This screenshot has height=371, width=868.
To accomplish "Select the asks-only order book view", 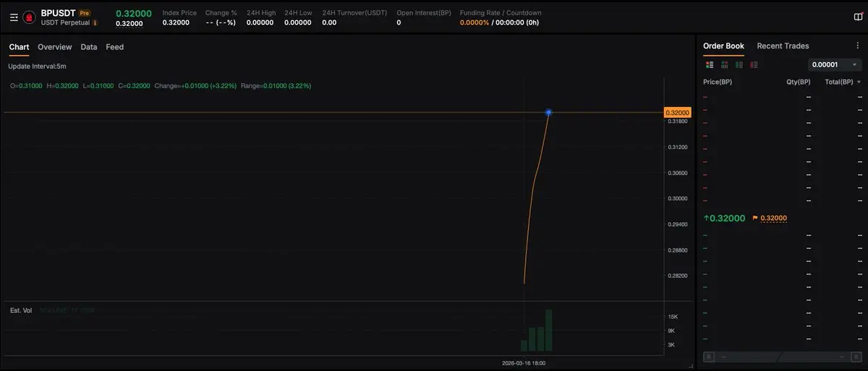I will click(x=754, y=64).
